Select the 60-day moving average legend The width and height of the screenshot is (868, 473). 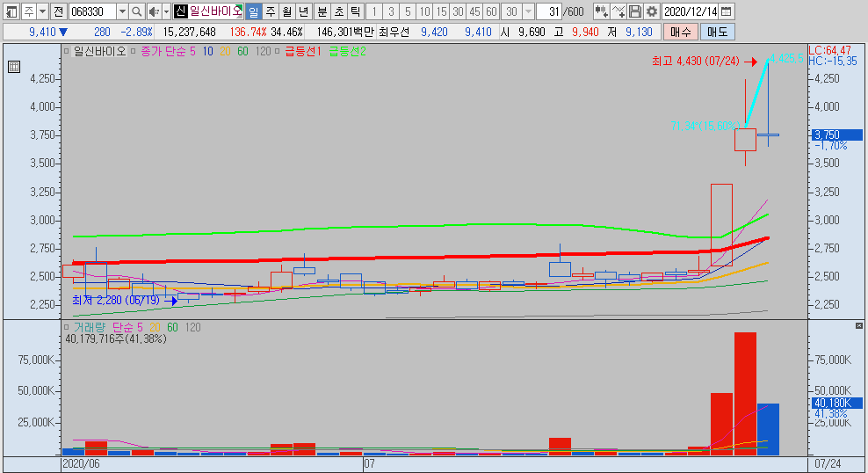[242, 52]
